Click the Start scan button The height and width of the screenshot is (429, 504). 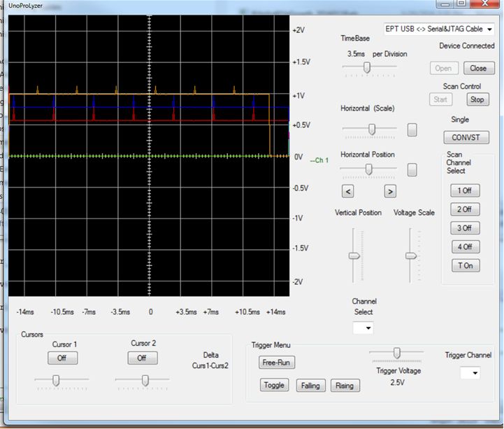tap(440, 99)
